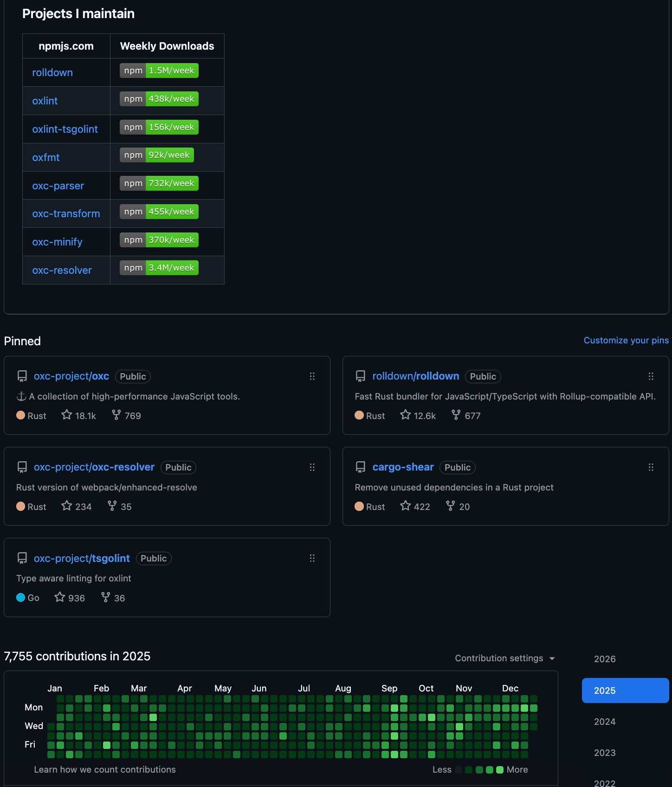The width and height of the screenshot is (672, 787).
Task: Click the brightest green legend square
Action: click(x=499, y=770)
